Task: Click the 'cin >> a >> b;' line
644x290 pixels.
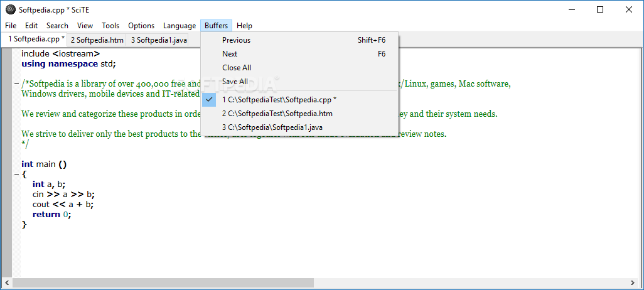Action: click(x=63, y=195)
